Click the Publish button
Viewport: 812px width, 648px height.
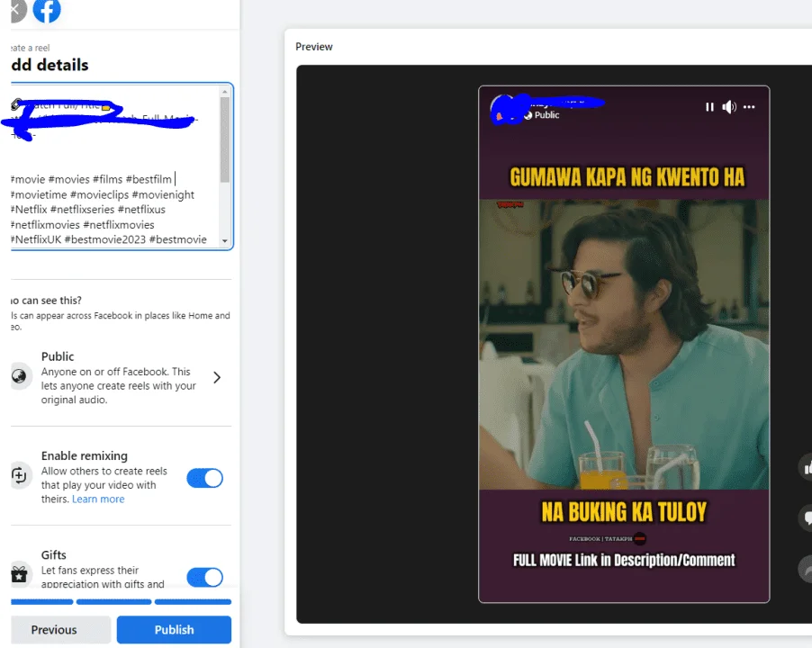click(174, 630)
